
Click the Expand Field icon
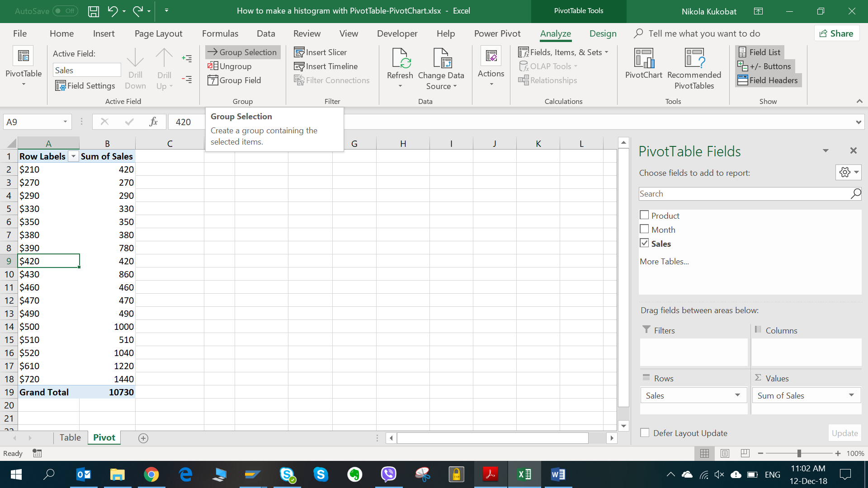pos(187,58)
